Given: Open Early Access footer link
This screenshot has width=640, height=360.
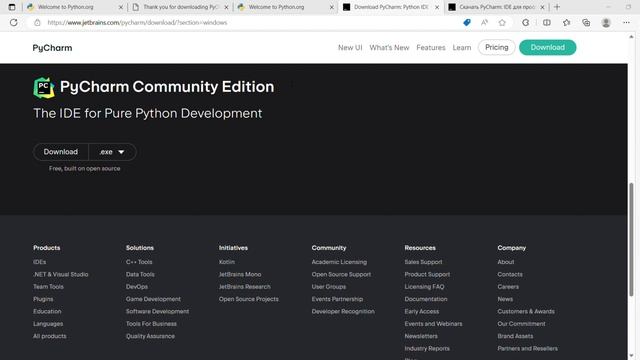Looking at the screenshot, I should pyautogui.click(x=422, y=311).
